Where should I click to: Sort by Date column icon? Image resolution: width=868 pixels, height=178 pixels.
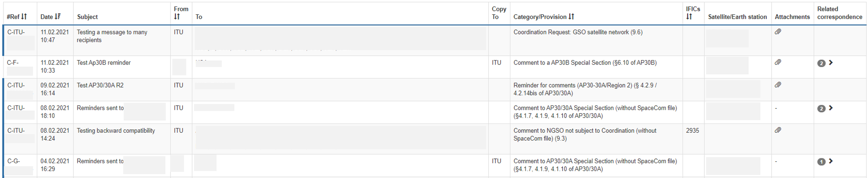click(x=58, y=17)
